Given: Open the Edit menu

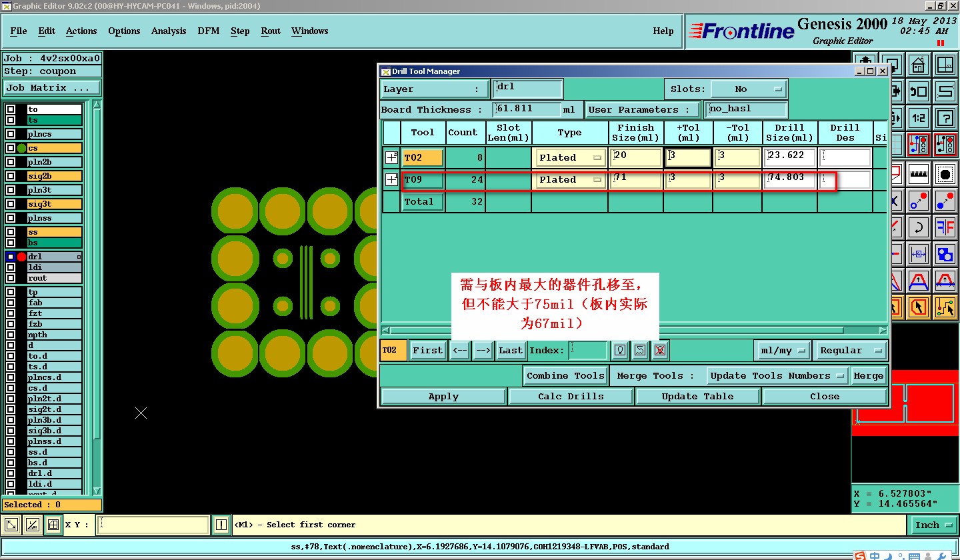Looking at the screenshot, I should click(x=47, y=31).
